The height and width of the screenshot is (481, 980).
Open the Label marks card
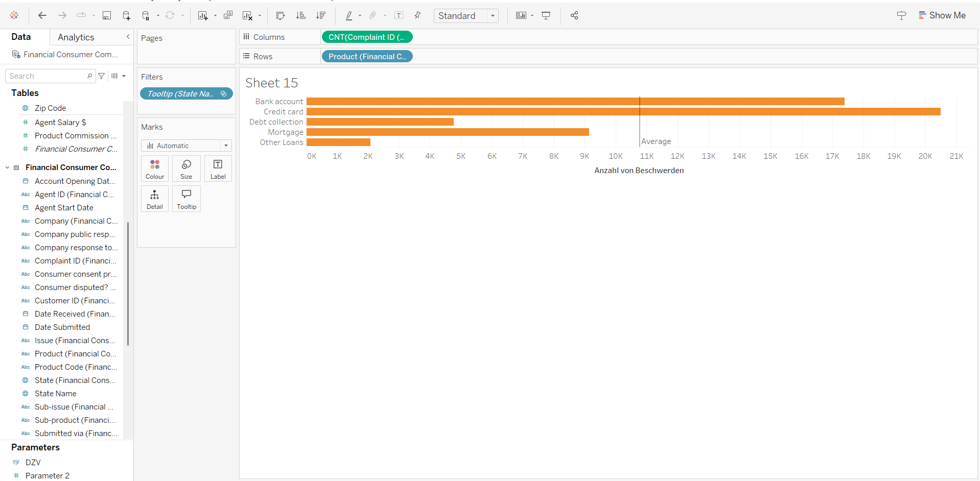click(218, 169)
